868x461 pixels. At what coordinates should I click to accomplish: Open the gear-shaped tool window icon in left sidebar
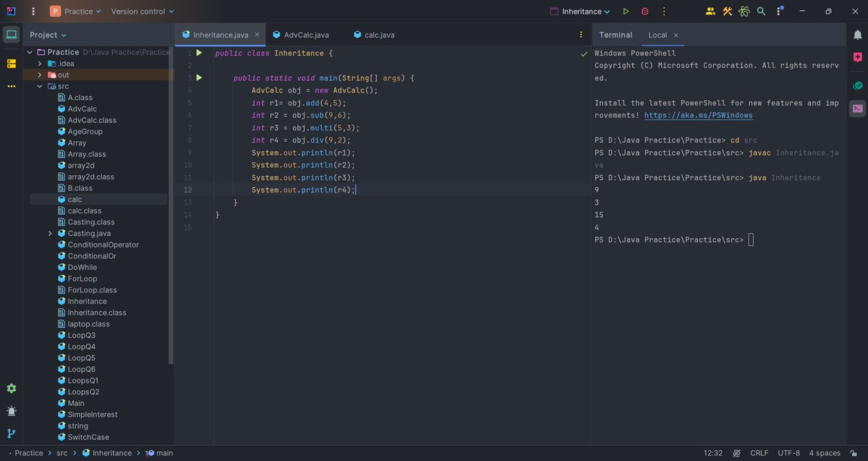coord(12,389)
